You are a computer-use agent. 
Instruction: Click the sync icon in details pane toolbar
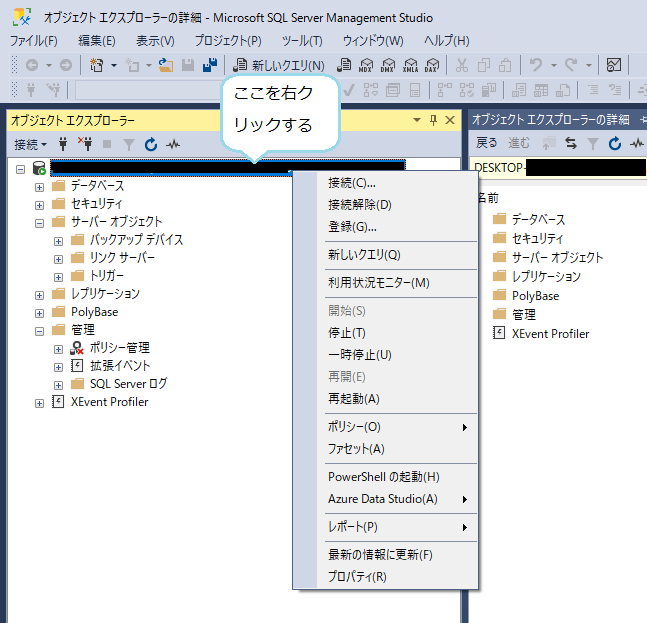click(571, 144)
